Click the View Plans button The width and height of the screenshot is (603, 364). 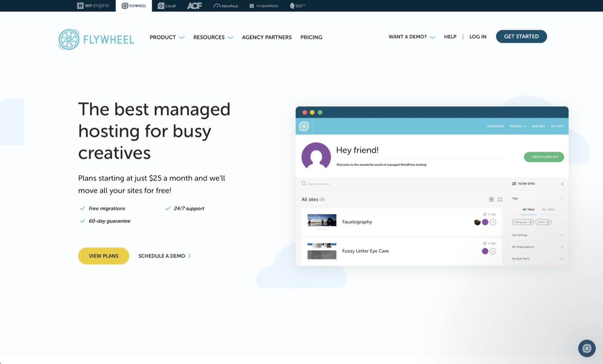tap(104, 256)
